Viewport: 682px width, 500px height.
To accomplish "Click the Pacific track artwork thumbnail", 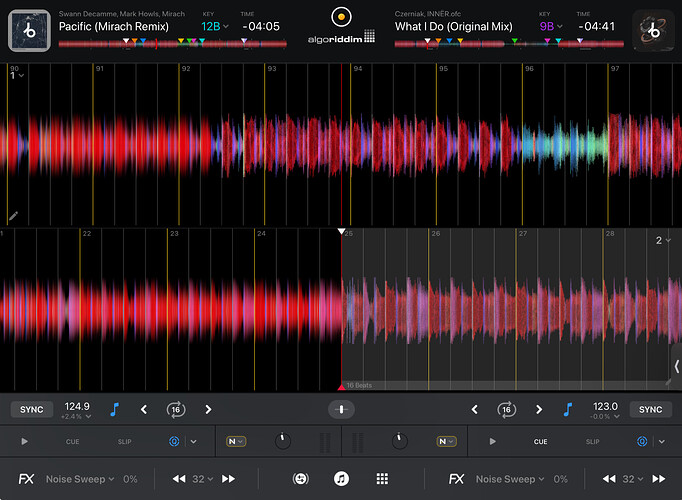I will coord(29,31).
